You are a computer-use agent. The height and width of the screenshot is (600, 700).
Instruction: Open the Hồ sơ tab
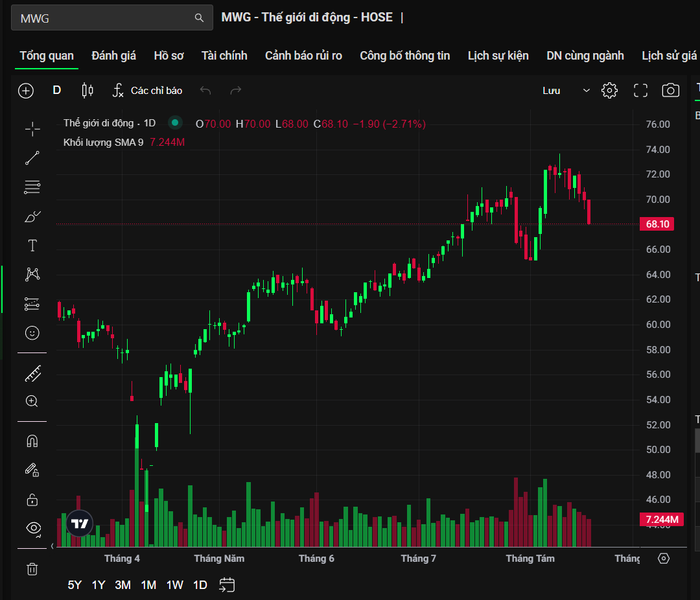(x=169, y=56)
